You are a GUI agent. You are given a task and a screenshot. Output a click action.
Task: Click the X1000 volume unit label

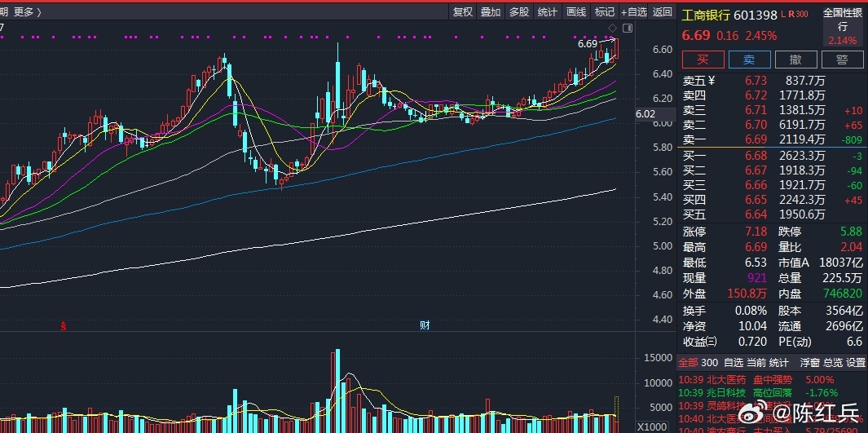651,427
